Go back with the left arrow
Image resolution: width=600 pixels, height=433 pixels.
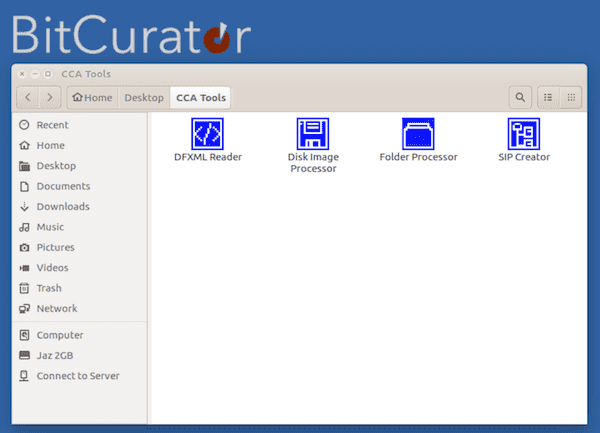point(28,97)
